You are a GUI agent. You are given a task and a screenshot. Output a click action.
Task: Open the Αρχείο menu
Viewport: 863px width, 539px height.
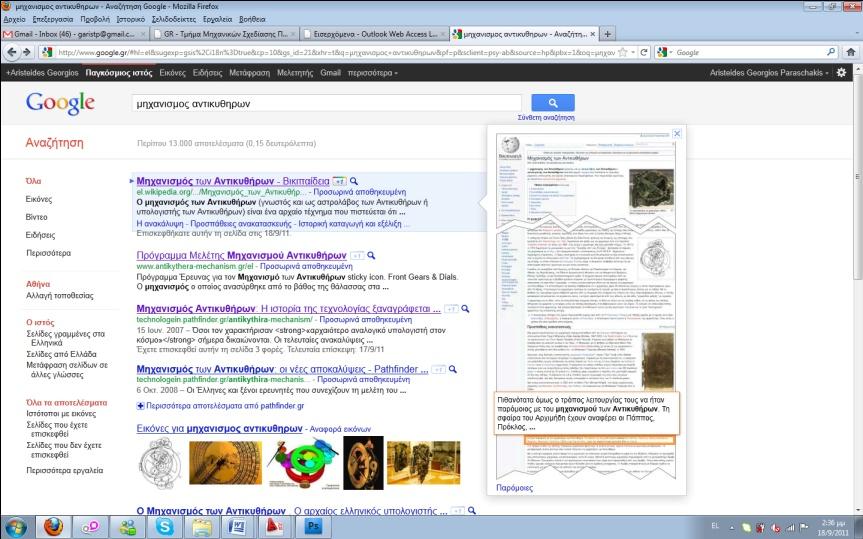click(x=14, y=19)
